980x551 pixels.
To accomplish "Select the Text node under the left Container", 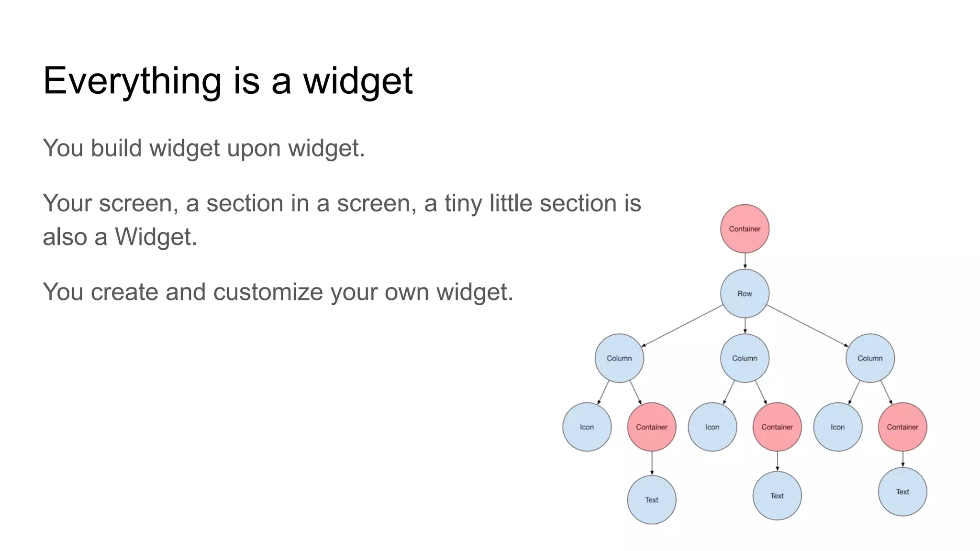I will point(651,499).
